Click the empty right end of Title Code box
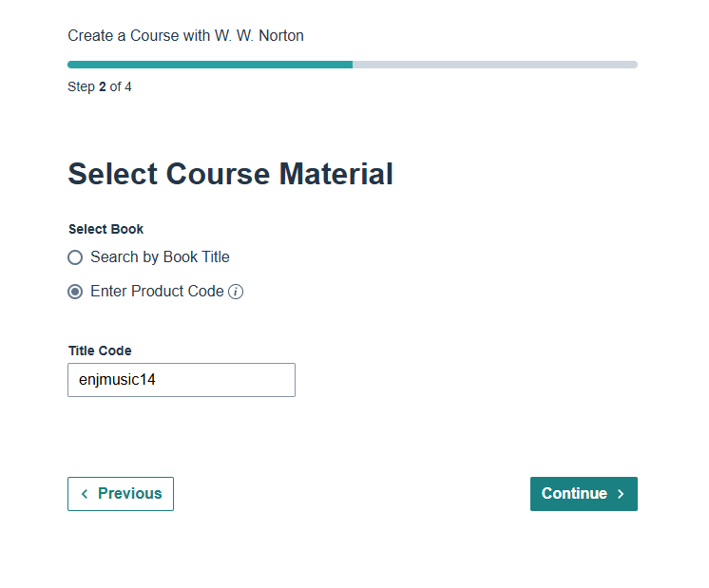This screenshot has width=709, height=588. (266, 380)
